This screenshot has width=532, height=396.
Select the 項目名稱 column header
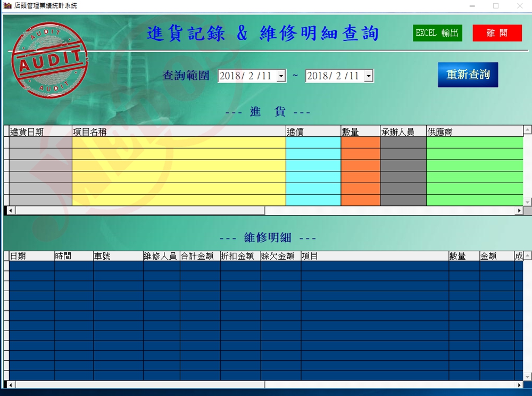click(179, 131)
